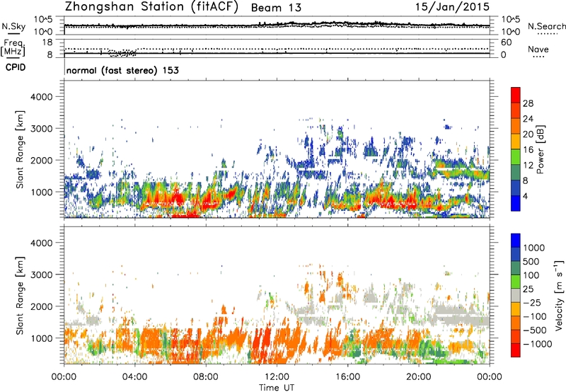
Task: Select the blue 4–8 dB power swatch
Action: (x=516, y=188)
